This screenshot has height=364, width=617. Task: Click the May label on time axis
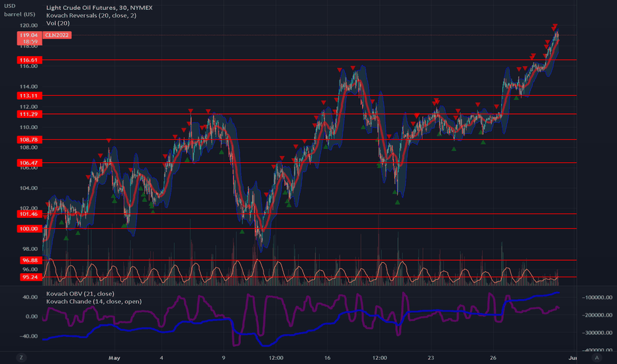pos(114,357)
